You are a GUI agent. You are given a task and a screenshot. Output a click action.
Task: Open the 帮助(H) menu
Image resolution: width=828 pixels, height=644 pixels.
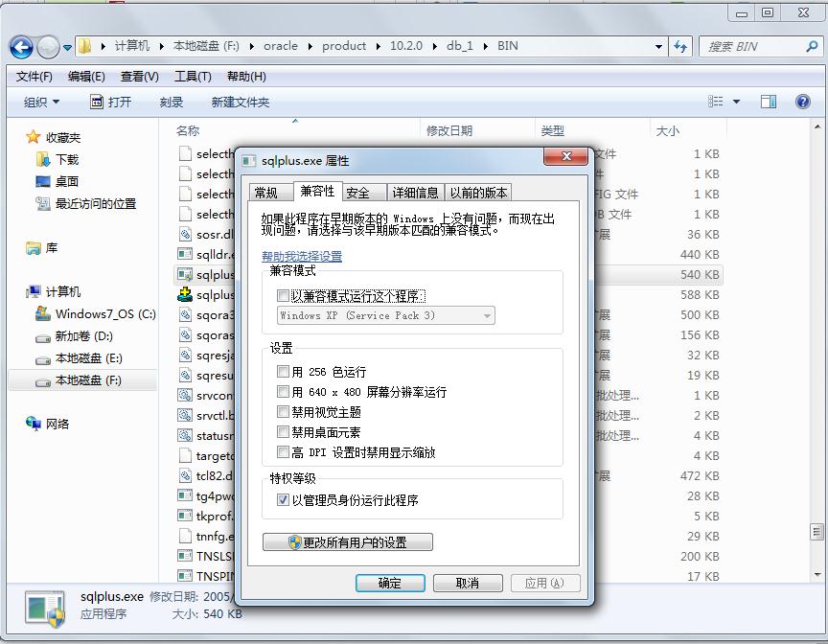coord(246,77)
